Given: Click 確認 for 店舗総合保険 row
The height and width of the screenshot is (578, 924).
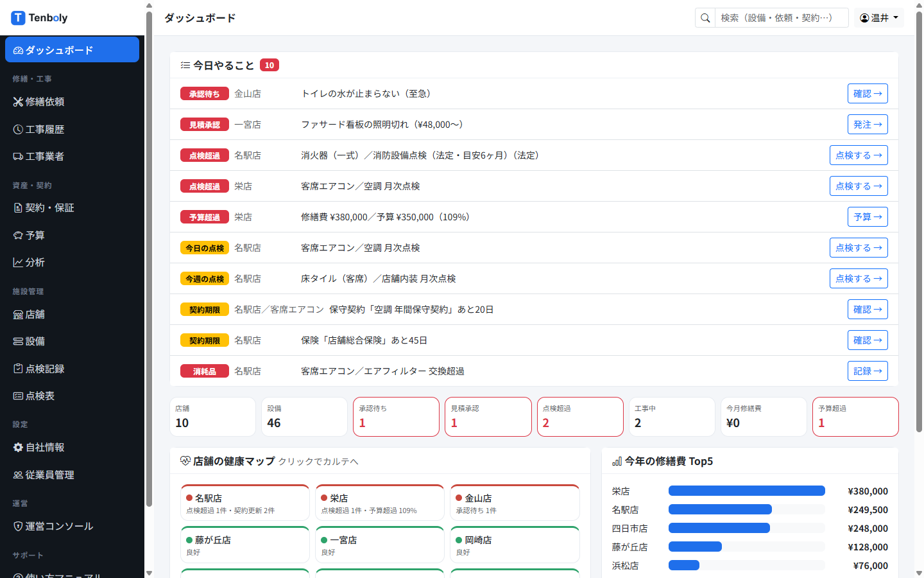Looking at the screenshot, I should coord(868,340).
